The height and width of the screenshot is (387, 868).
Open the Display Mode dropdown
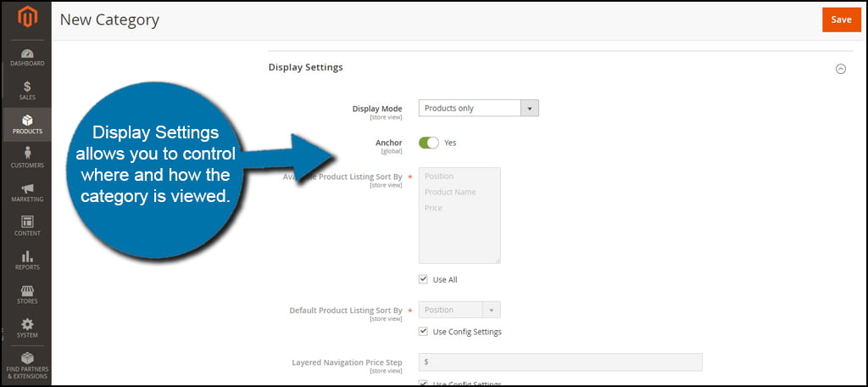(x=478, y=108)
